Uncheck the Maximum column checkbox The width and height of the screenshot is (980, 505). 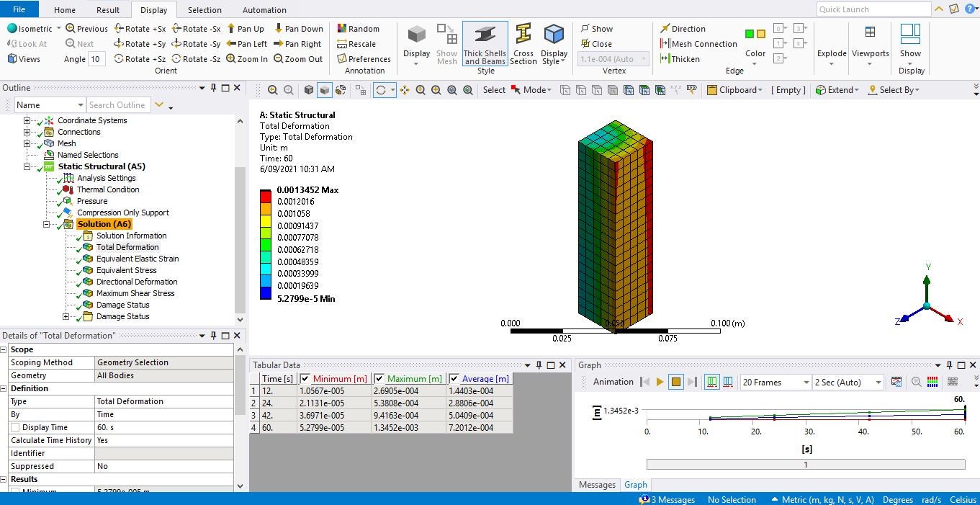(379, 379)
